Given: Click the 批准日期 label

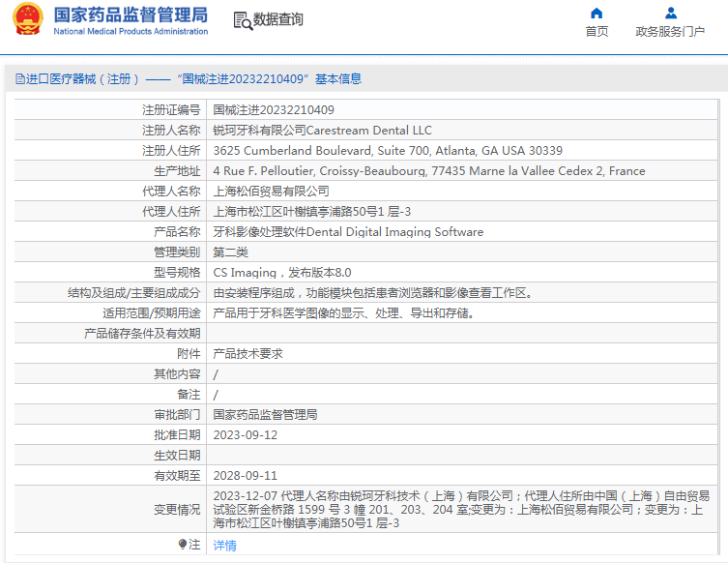Looking at the screenshot, I should click(x=177, y=435).
